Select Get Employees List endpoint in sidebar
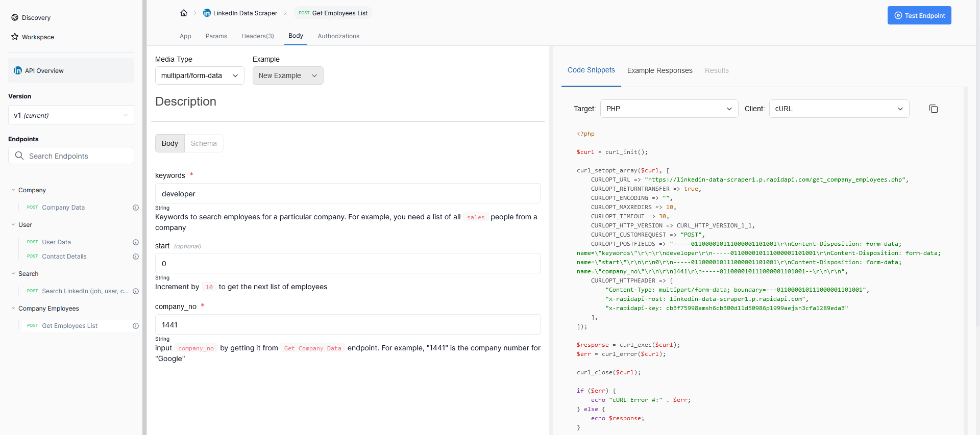 [x=69, y=326]
